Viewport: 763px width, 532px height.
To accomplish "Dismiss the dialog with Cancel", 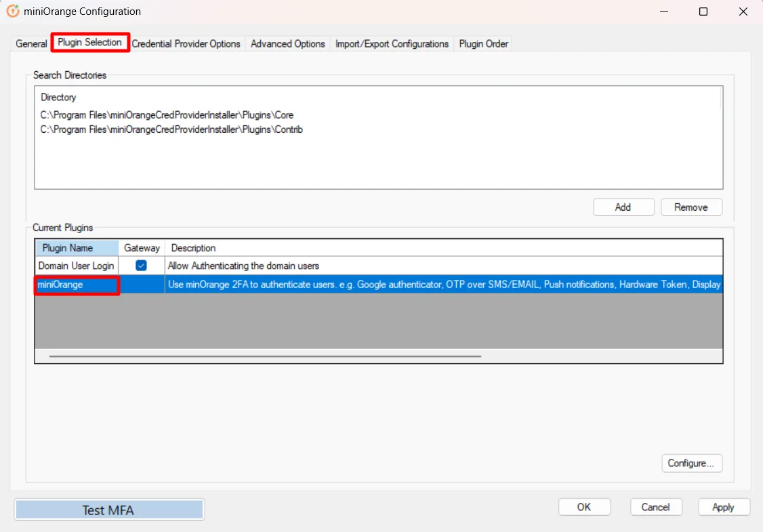I will (655, 506).
